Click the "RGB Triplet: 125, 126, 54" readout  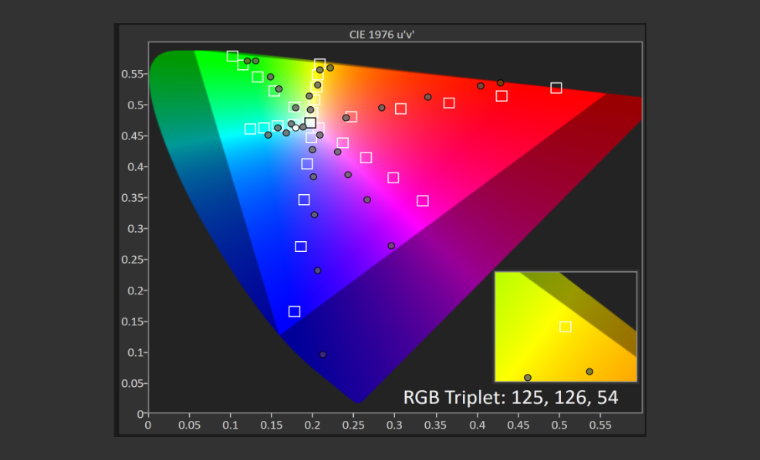click(x=511, y=397)
